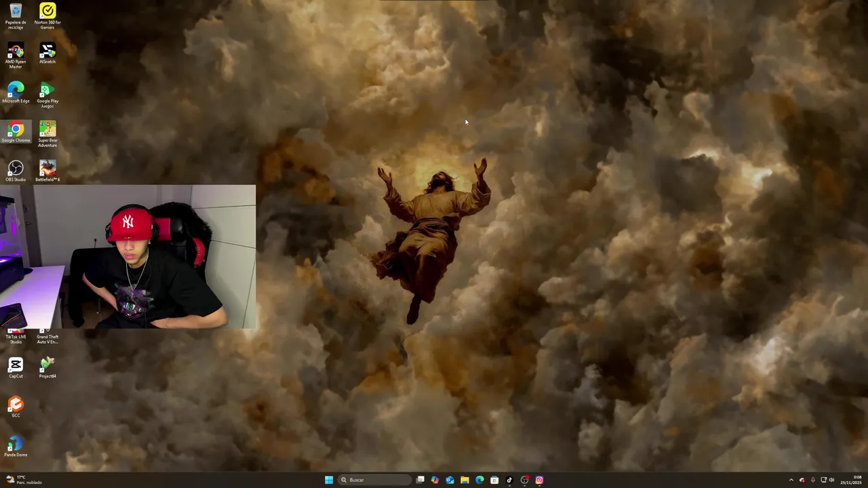Select the Grand Theft Auto V label

point(47,339)
